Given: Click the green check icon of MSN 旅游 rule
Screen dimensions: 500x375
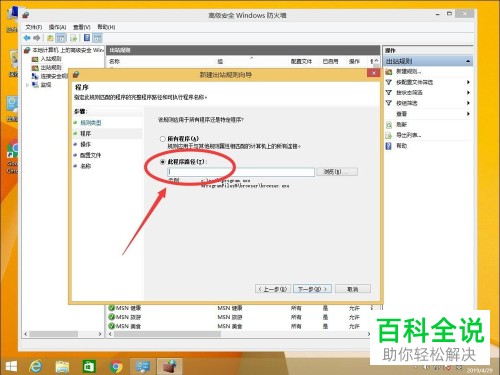Looking at the screenshot, I should 112,317.
